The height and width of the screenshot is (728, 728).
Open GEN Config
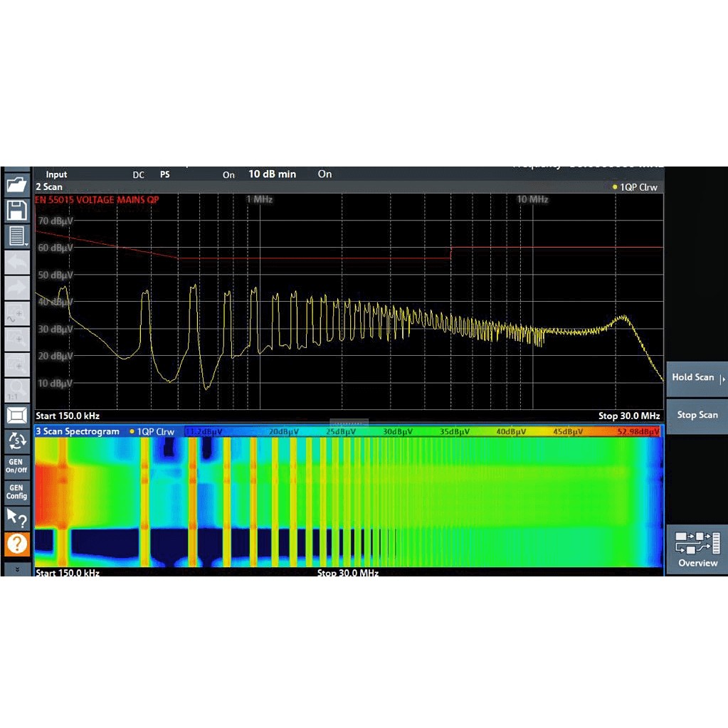tap(16, 492)
